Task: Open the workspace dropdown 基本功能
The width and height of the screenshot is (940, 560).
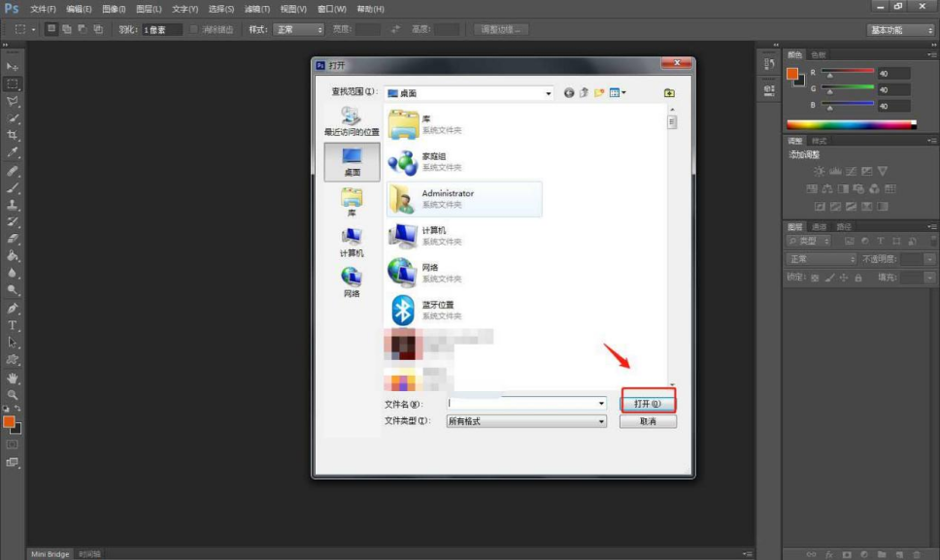Action: (x=901, y=30)
